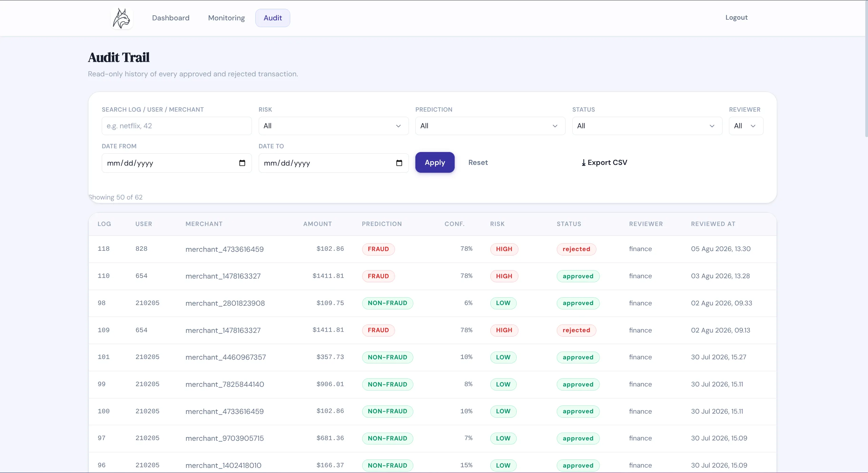The image size is (868, 473).
Task: Select the Audit tab
Action: coord(273,18)
